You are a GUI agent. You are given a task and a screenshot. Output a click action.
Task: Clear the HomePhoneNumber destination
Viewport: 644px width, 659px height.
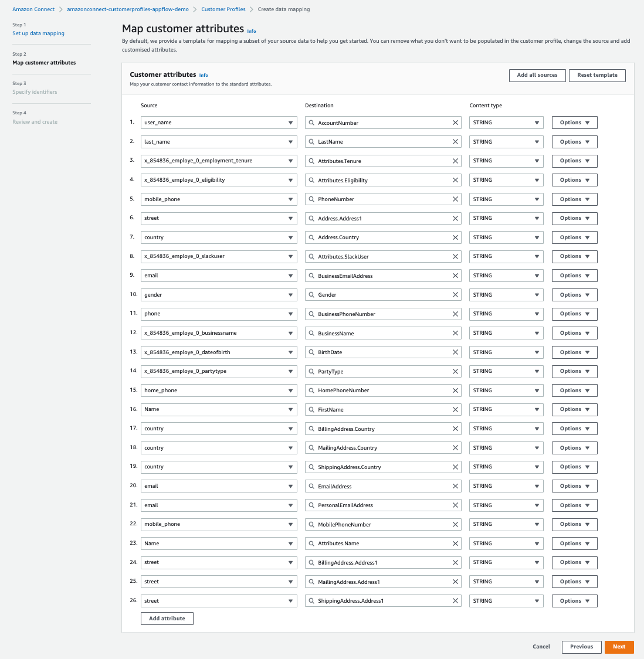455,390
